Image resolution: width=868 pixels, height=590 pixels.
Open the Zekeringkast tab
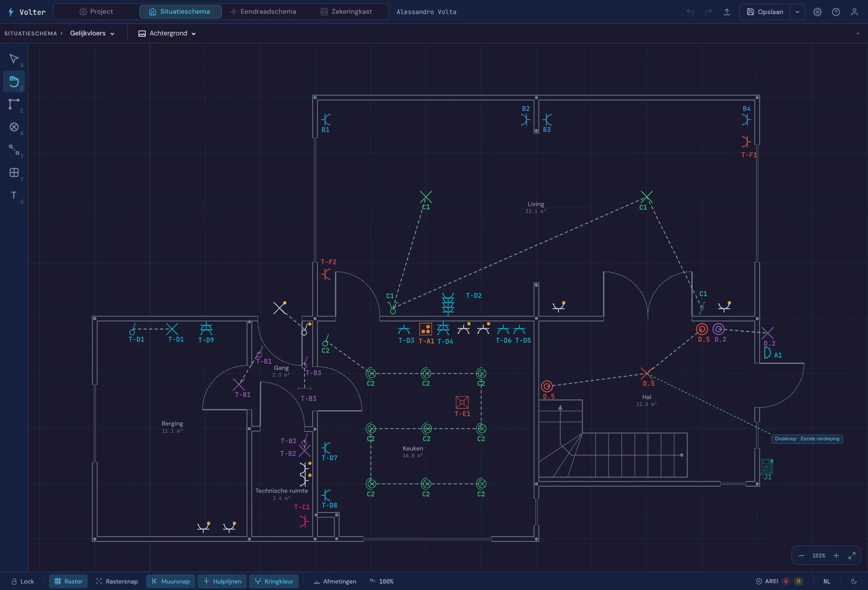point(346,12)
